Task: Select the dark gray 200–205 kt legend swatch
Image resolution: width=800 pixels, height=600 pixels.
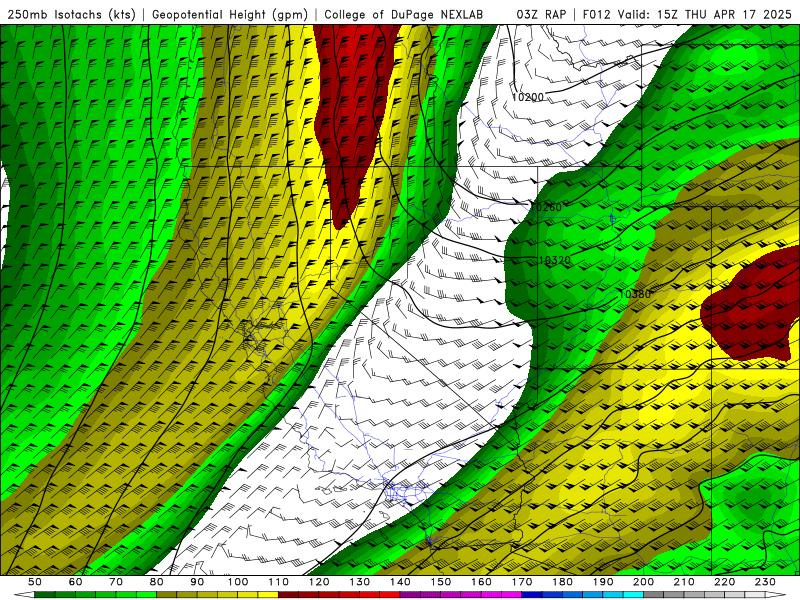Action: (x=654, y=594)
